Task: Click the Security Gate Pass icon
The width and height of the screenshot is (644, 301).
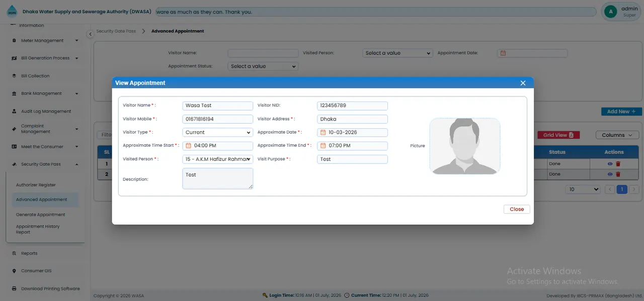Action: point(14,164)
